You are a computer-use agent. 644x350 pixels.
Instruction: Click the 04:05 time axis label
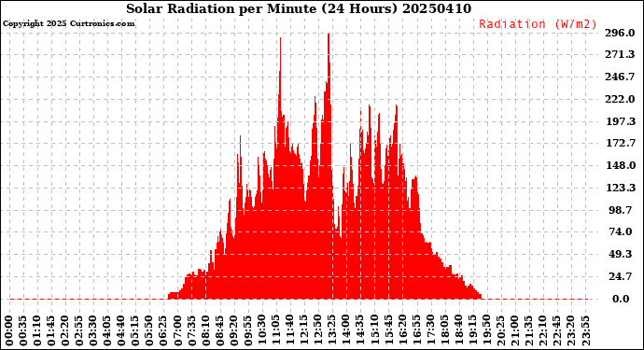[107, 331]
